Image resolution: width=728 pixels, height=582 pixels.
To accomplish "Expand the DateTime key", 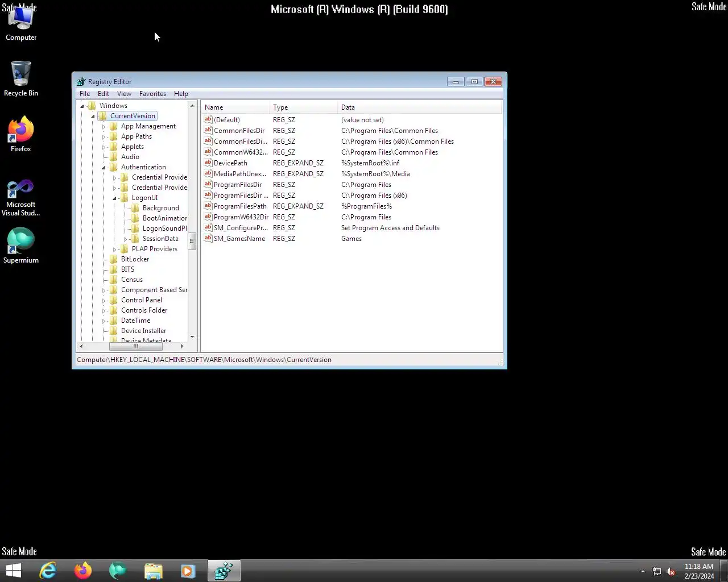I will pos(104,321).
